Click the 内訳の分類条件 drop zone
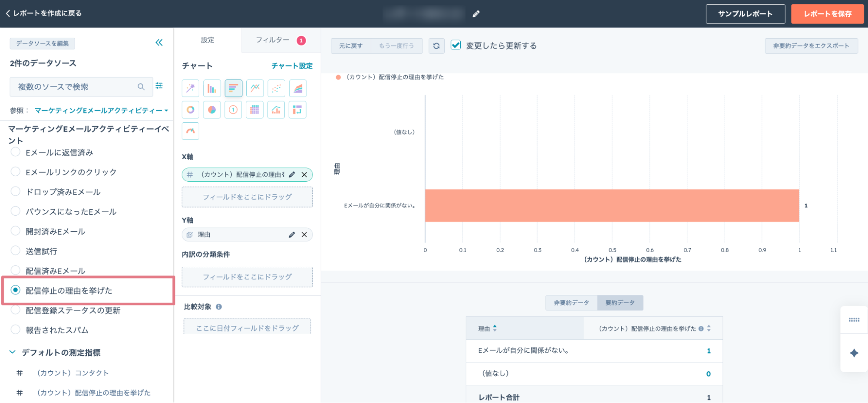Screen dimensions: 868x403 click(247, 277)
